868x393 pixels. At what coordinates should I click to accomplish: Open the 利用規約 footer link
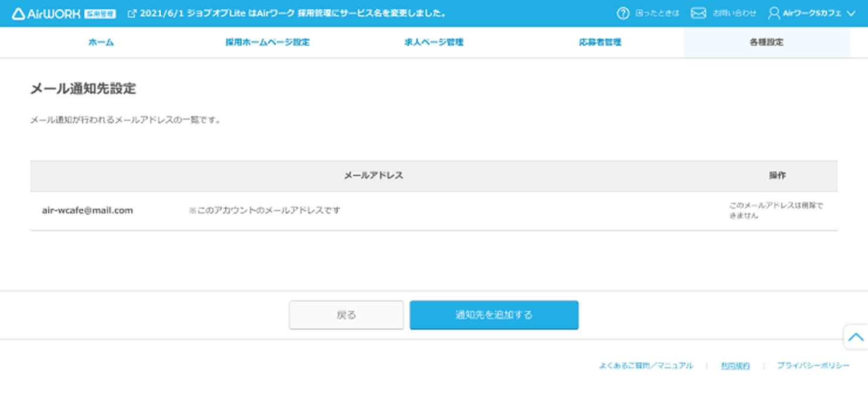click(x=735, y=365)
